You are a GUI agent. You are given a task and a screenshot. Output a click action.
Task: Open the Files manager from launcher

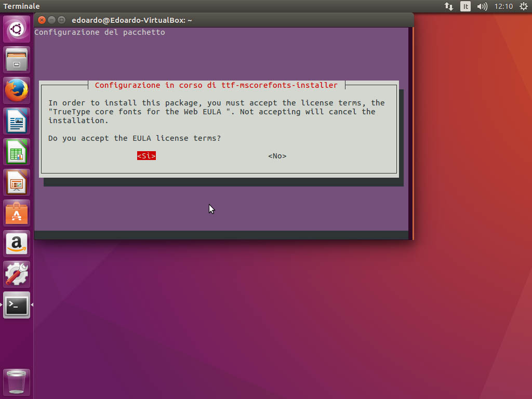coord(17,60)
